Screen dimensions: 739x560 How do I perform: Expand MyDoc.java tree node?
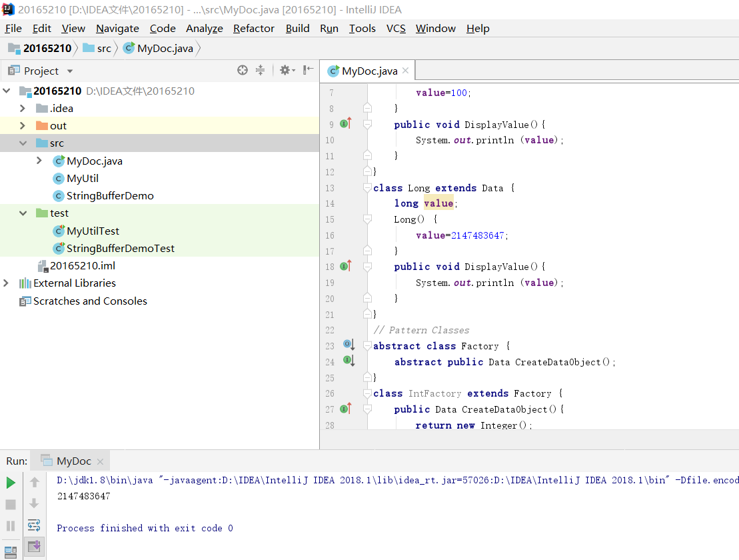pos(39,161)
